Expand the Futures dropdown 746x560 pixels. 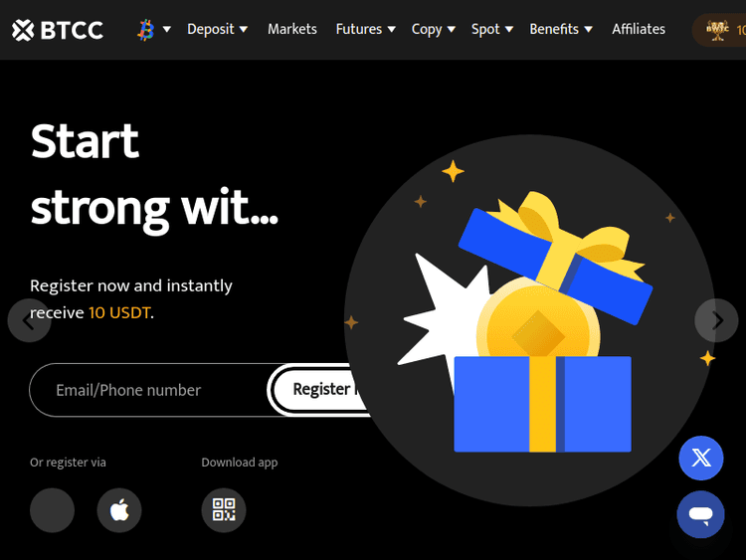[x=365, y=30]
